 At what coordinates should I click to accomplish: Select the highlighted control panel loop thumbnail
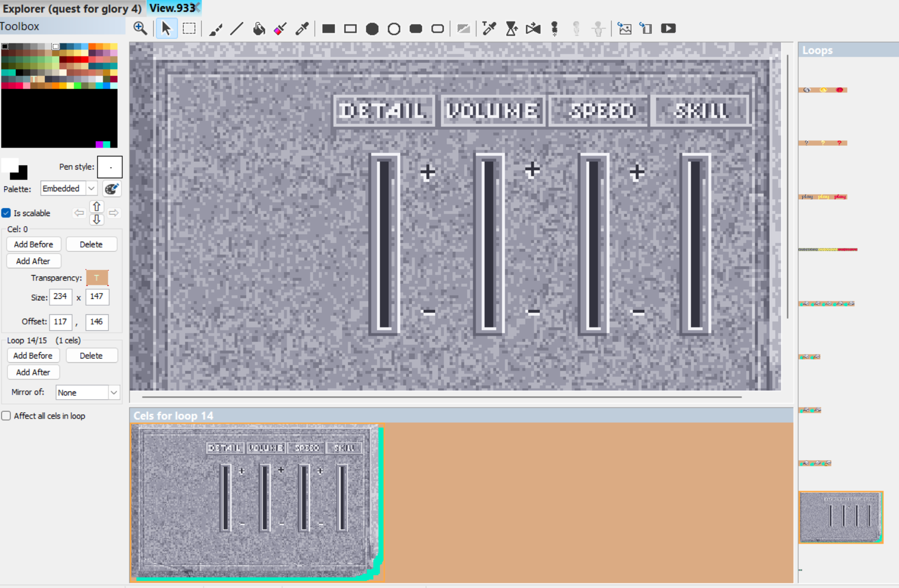point(841,517)
